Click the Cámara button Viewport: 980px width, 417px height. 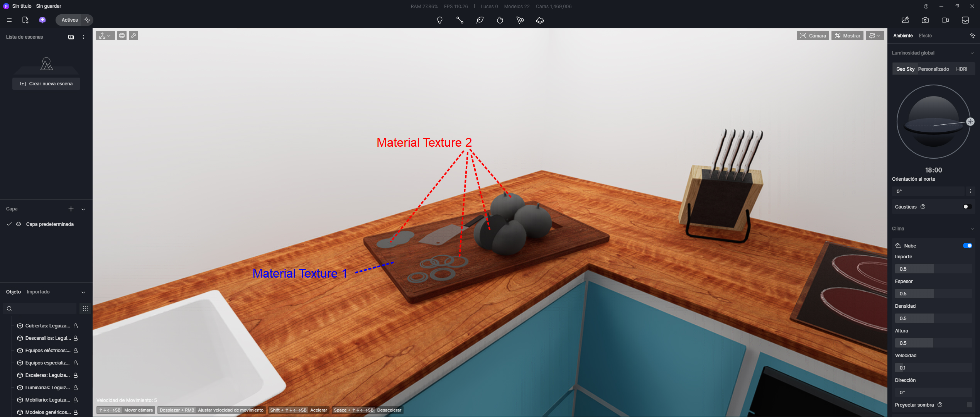click(x=813, y=36)
